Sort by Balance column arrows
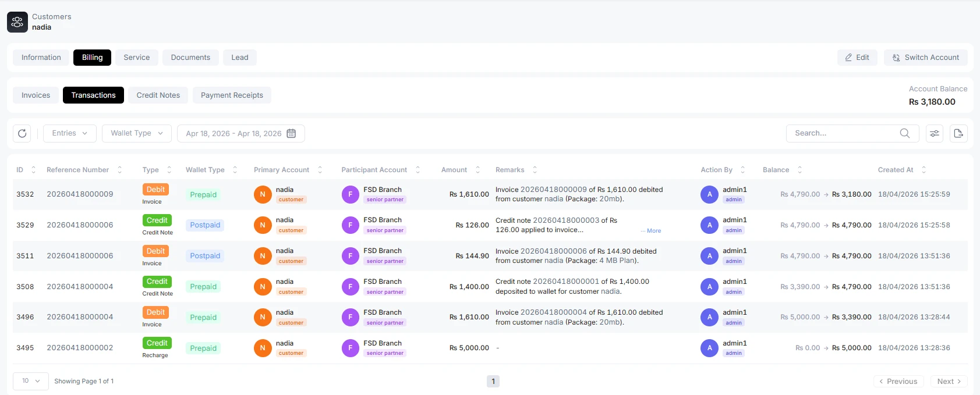Screen dimensions: 980x395 799,170
